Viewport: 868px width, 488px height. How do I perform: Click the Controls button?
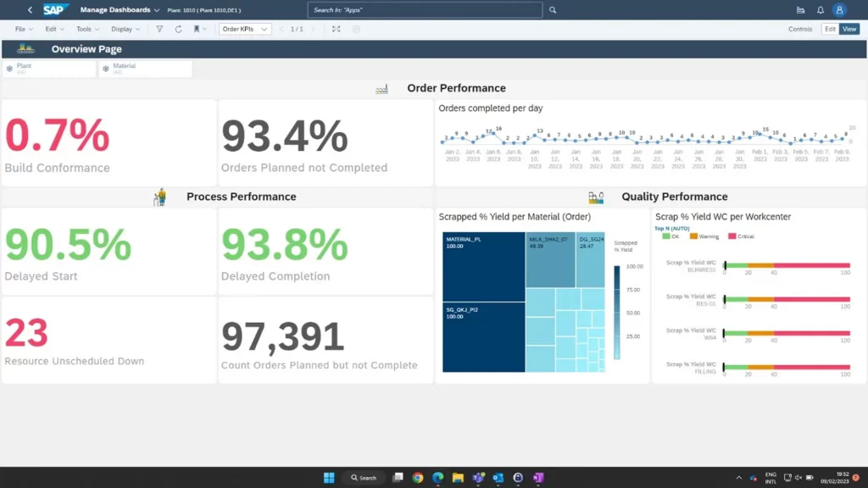[800, 30]
